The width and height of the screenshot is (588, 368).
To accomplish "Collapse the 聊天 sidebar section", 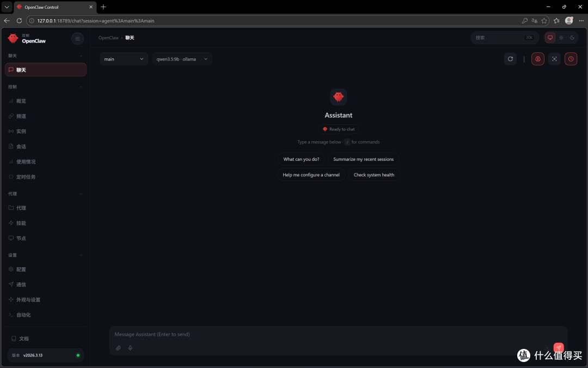I will pos(46,56).
